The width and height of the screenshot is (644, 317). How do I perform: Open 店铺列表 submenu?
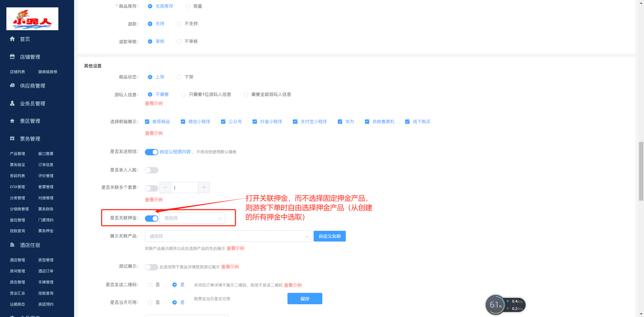coord(17,72)
